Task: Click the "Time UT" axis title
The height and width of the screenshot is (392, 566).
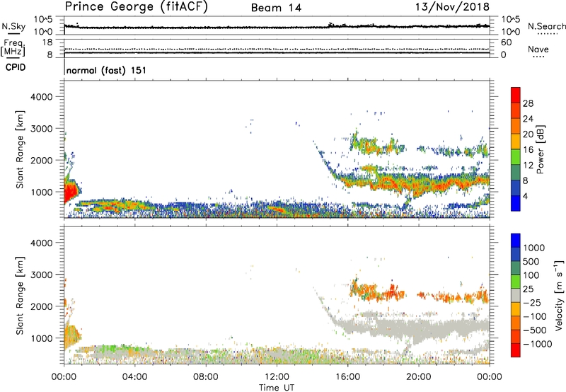Action: point(277,388)
